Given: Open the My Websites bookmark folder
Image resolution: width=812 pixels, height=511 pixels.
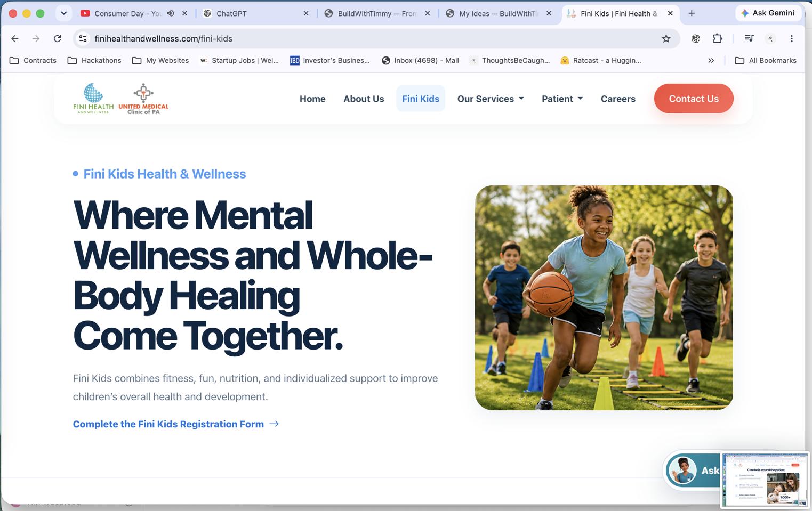Looking at the screenshot, I should tap(160, 60).
